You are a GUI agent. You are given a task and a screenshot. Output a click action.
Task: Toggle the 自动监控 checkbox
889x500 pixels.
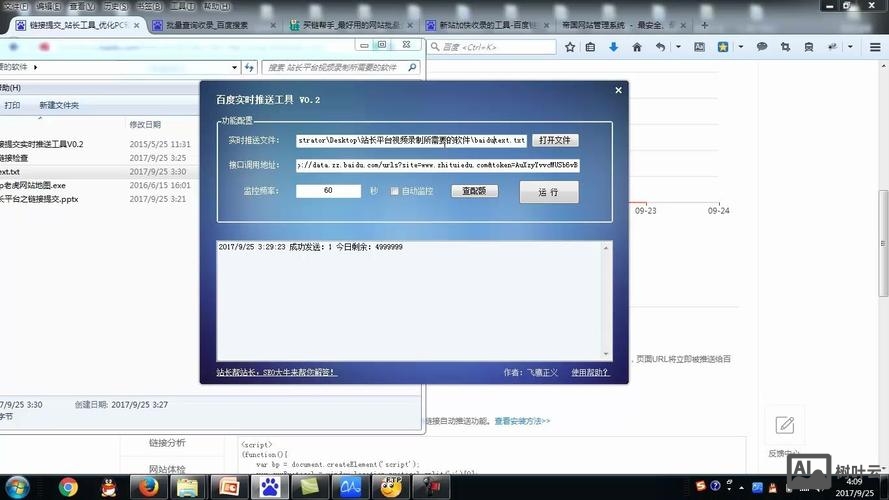pyautogui.click(x=395, y=191)
